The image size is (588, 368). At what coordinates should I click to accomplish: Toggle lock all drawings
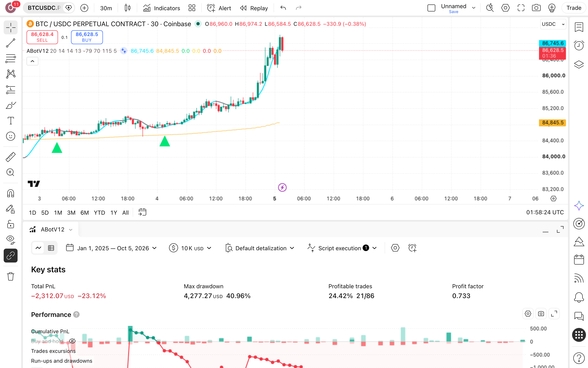[10, 224]
